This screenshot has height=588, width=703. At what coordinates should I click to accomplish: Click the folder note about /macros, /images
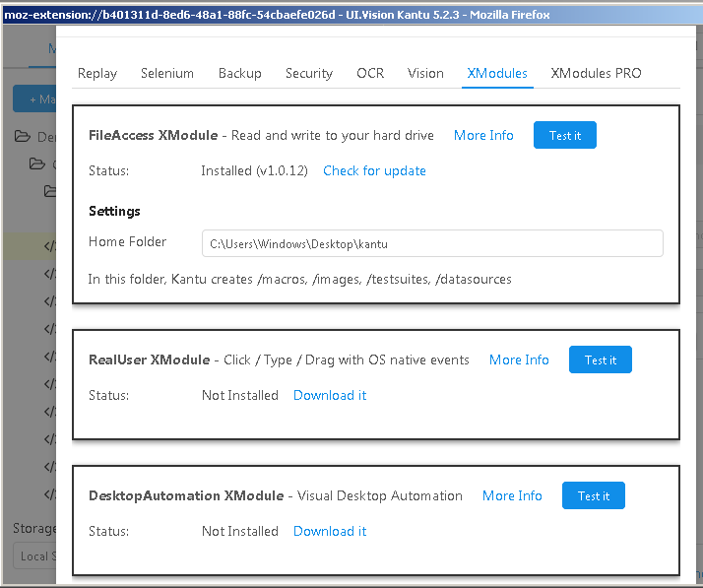coord(299,279)
